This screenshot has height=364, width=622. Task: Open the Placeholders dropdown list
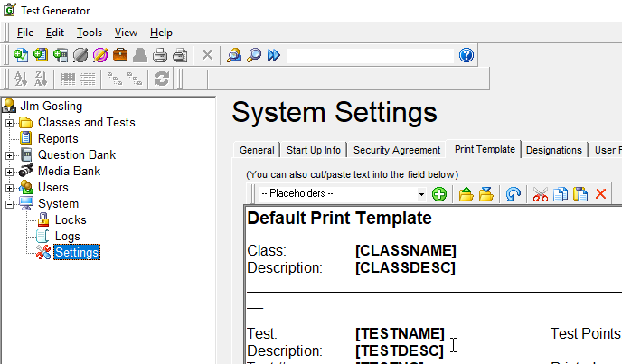421,194
